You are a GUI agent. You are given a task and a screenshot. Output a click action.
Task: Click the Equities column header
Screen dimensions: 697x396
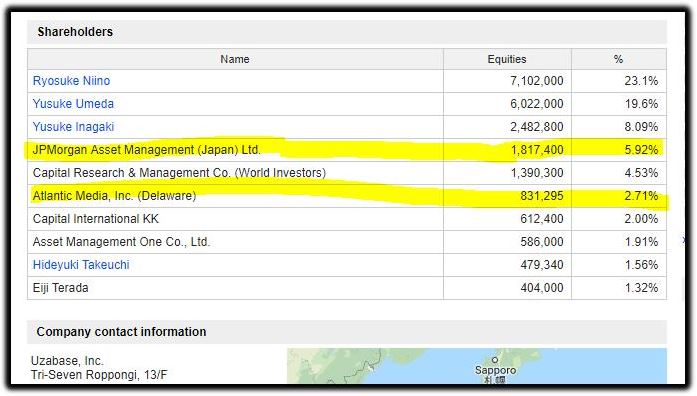(x=507, y=59)
